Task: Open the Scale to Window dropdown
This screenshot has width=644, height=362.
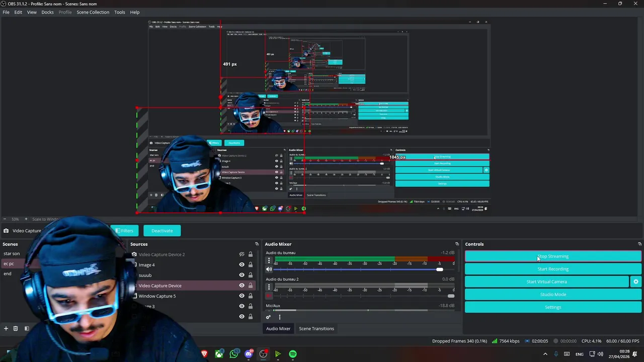Action: coord(46,219)
